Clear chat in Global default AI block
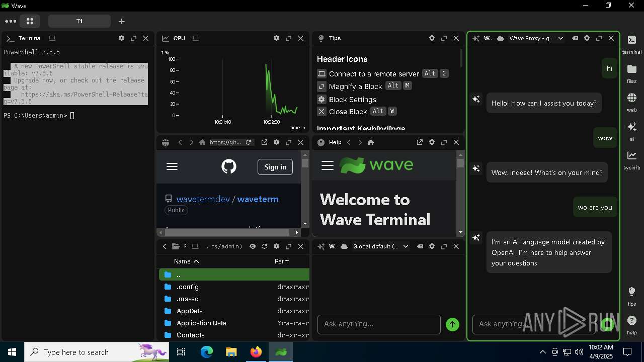 click(x=420, y=246)
